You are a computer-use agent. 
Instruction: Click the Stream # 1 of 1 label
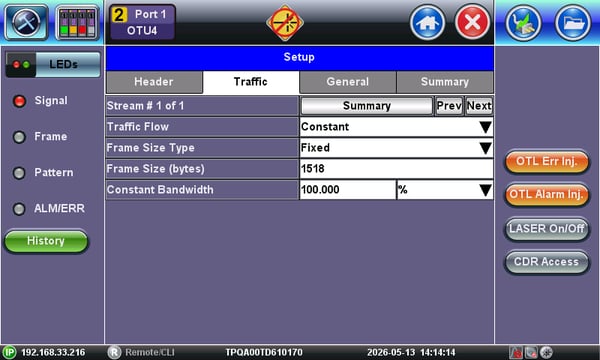point(145,106)
